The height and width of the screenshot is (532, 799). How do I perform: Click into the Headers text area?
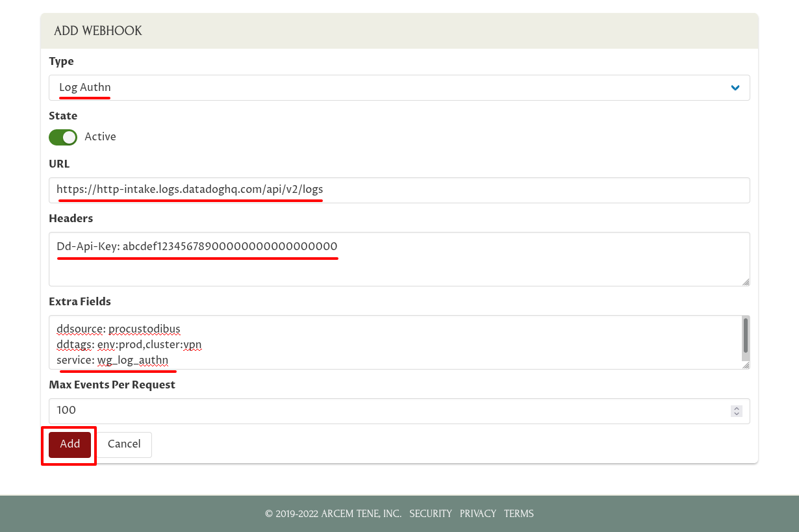(x=399, y=259)
